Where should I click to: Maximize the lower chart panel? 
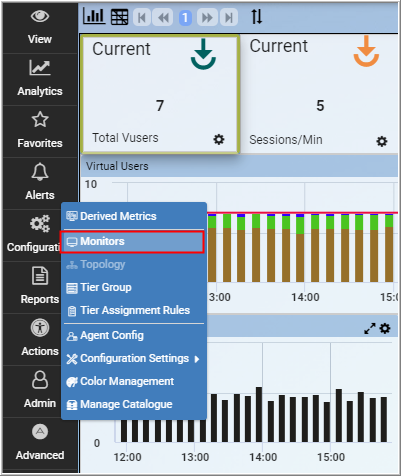[370, 329]
